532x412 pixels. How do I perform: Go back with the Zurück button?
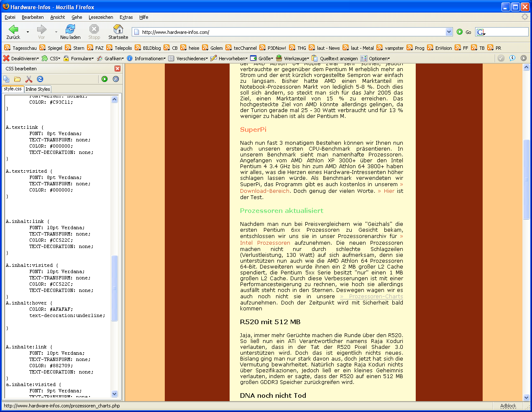pos(13,32)
